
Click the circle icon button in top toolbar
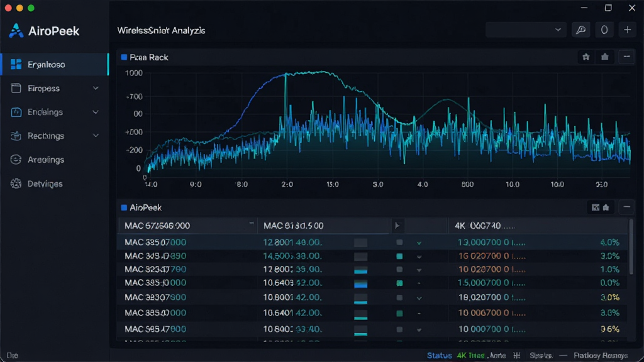604,30
